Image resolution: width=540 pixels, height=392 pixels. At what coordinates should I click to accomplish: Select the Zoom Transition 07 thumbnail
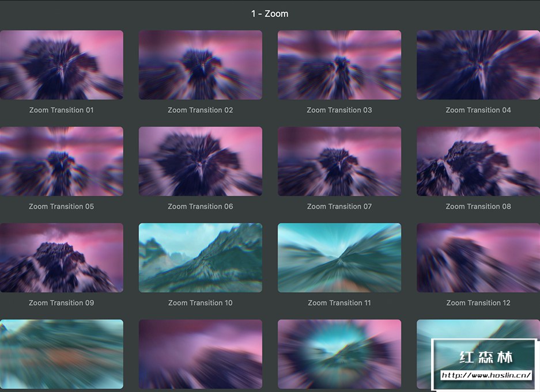pos(339,161)
